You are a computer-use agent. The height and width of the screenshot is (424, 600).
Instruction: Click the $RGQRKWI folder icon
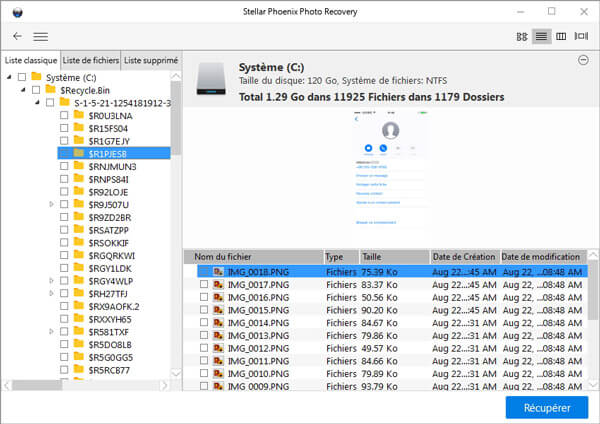click(x=79, y=255)
